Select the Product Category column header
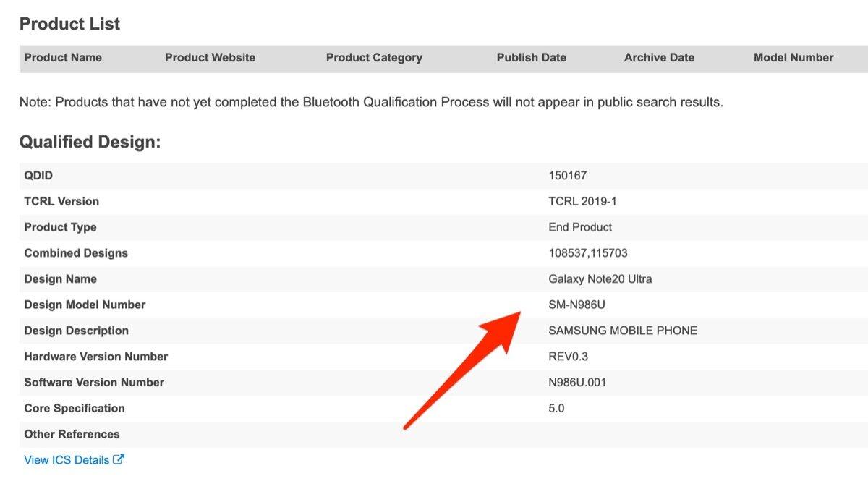The height and width of the screenshot is (489, 868). point(374,58)
